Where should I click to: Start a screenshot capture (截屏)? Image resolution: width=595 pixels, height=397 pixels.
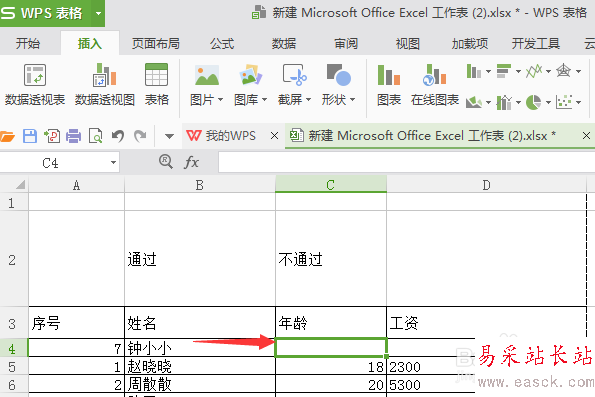click(294, 84)
